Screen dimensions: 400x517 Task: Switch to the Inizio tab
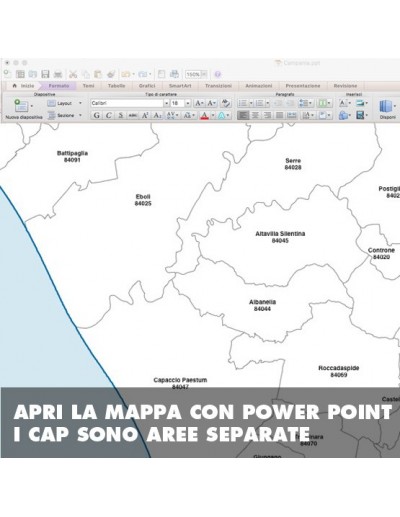[x=24, y=86]
